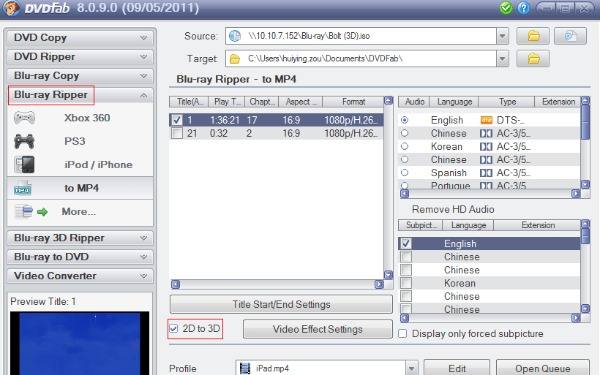Open Title Start/End Settings
The width and height of the screenshot is (600, 375).
[x=281, y=305]
